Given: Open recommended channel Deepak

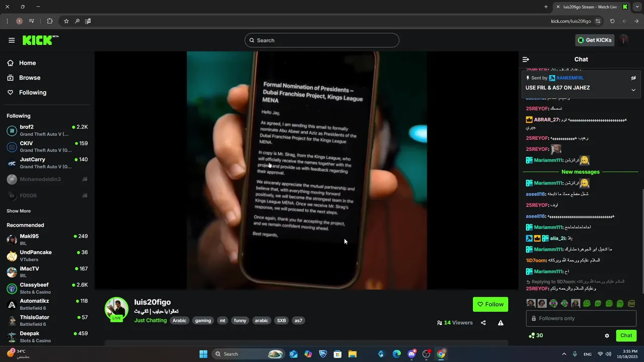Looking at the screenshot, I should tap(47, 337).
